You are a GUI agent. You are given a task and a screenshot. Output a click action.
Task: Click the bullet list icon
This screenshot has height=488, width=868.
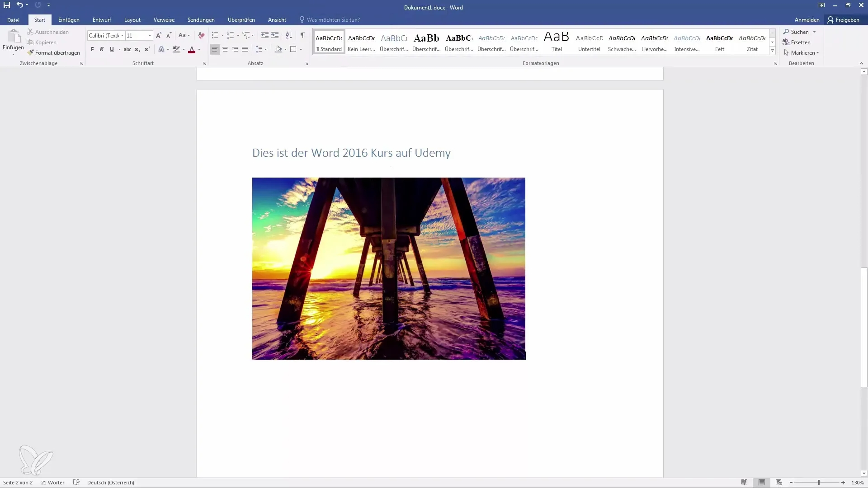[215, 35]
